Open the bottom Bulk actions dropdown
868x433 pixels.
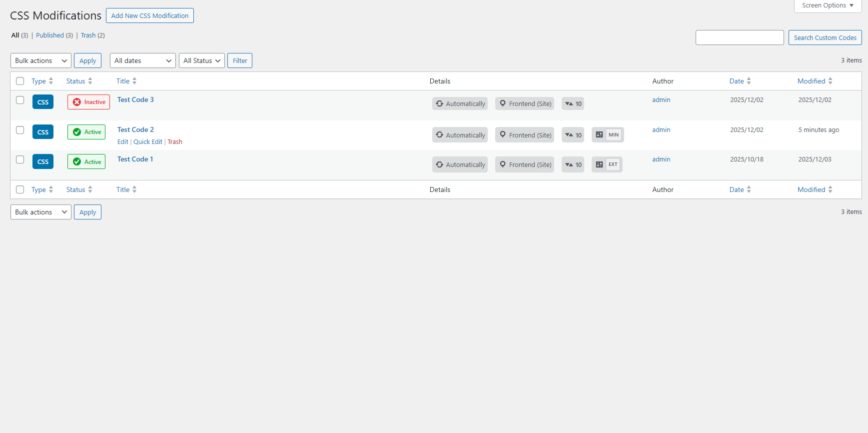coord(41,212)
